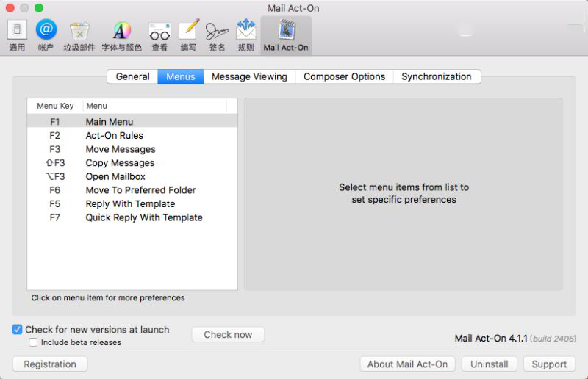
Task: Select the Reply With Template row
Action: coord(132,204)
